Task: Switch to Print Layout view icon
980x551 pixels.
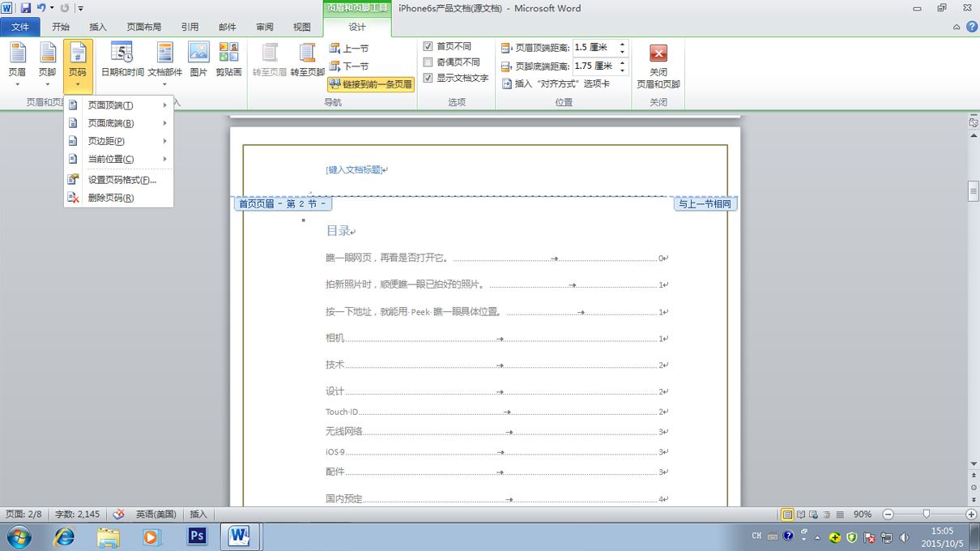Action: tap(787, 515)
